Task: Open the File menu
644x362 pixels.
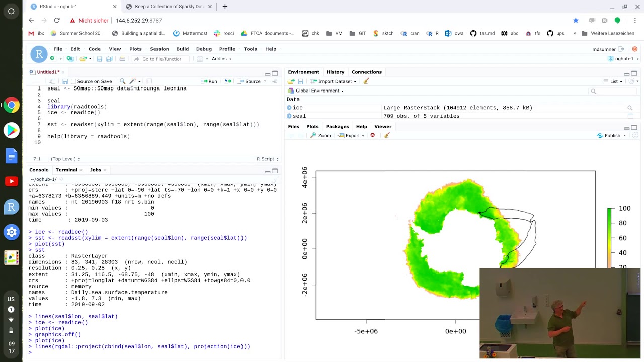Action: (x=58, y=49)
